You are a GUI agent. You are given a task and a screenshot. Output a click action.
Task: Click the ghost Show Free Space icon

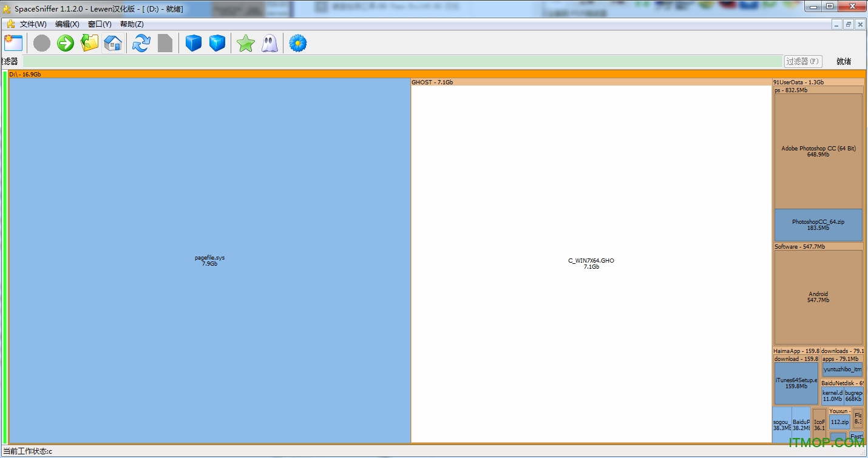click(270, 43)
